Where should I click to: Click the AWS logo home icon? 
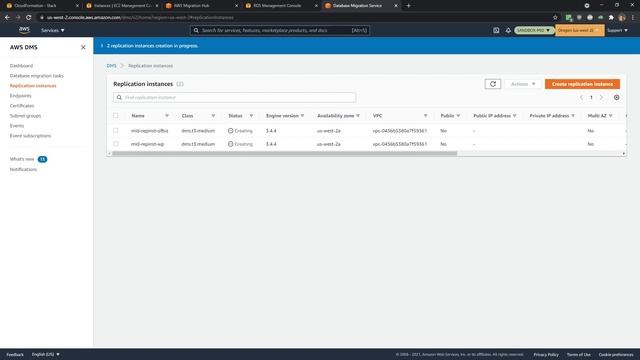[x=24, y=30]
